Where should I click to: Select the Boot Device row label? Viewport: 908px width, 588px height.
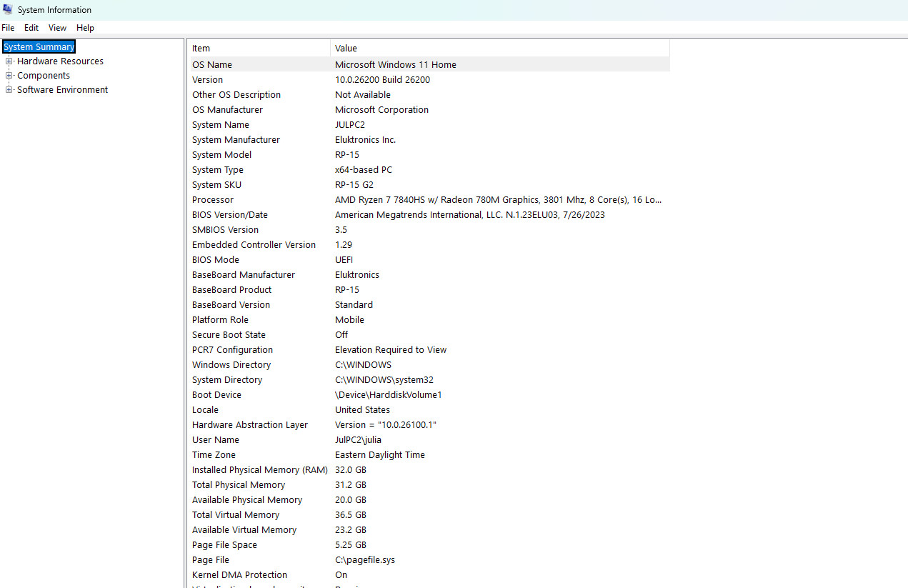[216, 395]
